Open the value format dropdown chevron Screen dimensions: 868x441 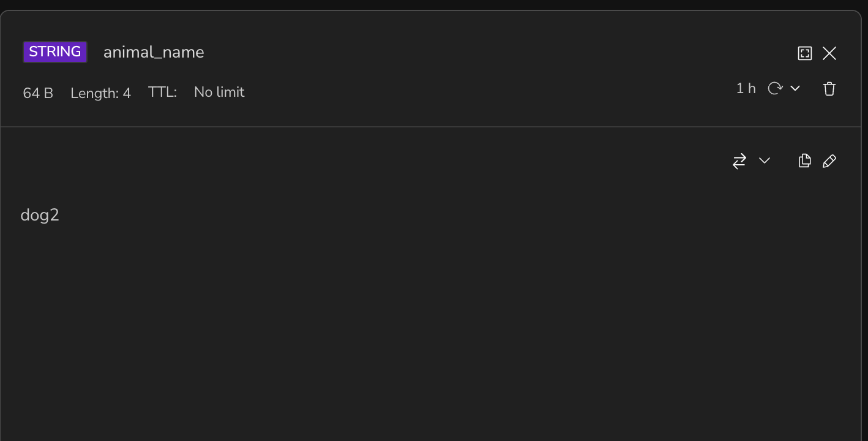(764, 160)
